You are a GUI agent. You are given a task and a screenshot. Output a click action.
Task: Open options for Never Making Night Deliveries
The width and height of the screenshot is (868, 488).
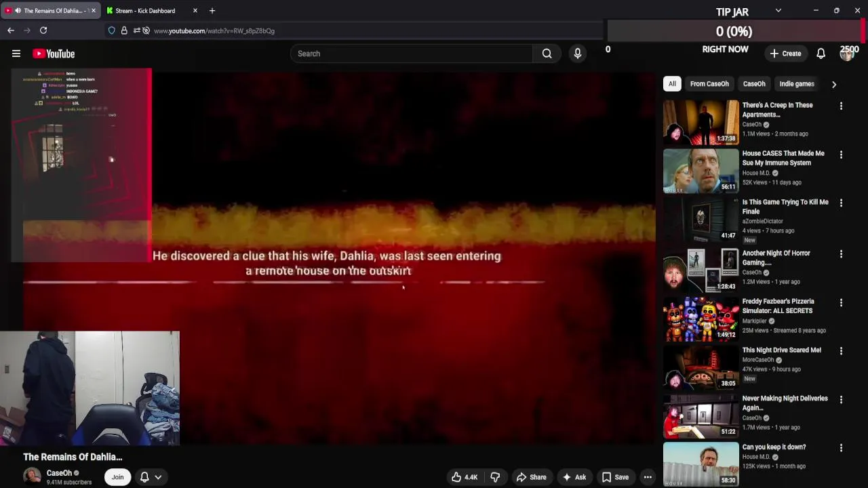click(x=841, y=399)
